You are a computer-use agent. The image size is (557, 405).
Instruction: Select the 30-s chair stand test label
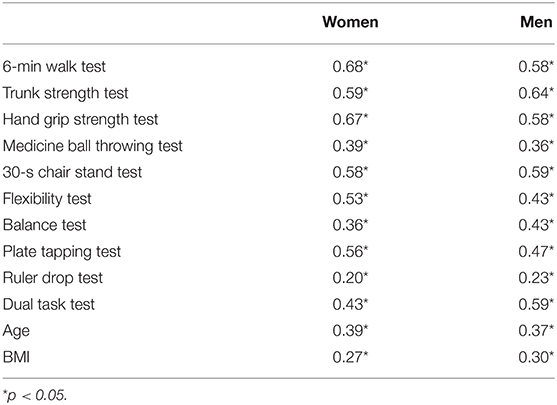pos(72,172)
